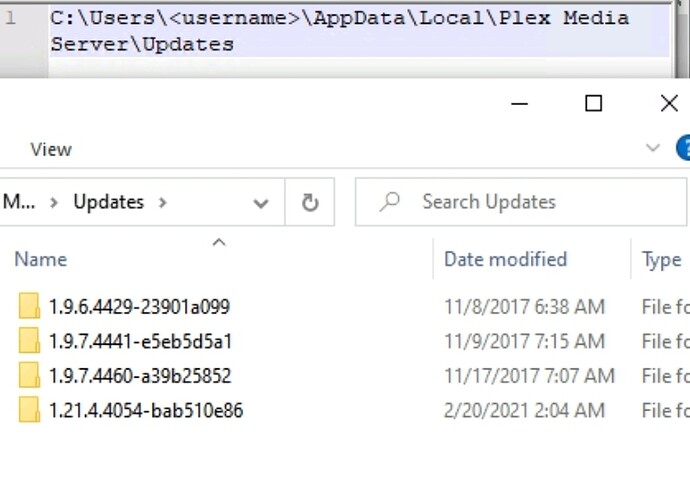Click folder icon of 1.9.7.4441-e5eb5d5a1
Image resolution: width=690 pixels, height=480 pixels.
[29, 341]
